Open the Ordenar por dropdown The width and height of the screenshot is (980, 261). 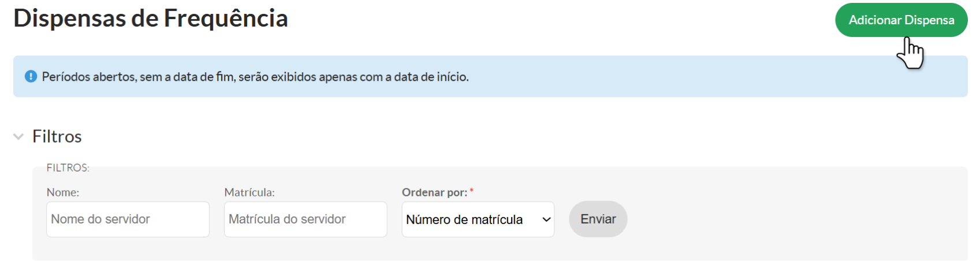click(x=477, y=219)
